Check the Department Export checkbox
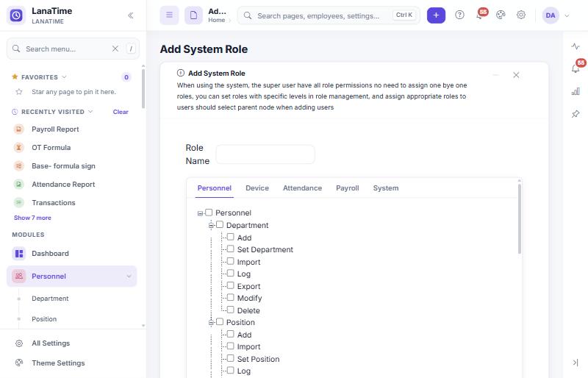 click(231, 285)
